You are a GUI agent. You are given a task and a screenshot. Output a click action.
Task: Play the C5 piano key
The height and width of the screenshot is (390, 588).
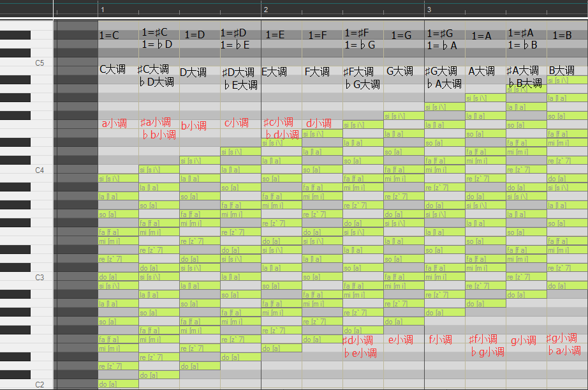[27, 63]
